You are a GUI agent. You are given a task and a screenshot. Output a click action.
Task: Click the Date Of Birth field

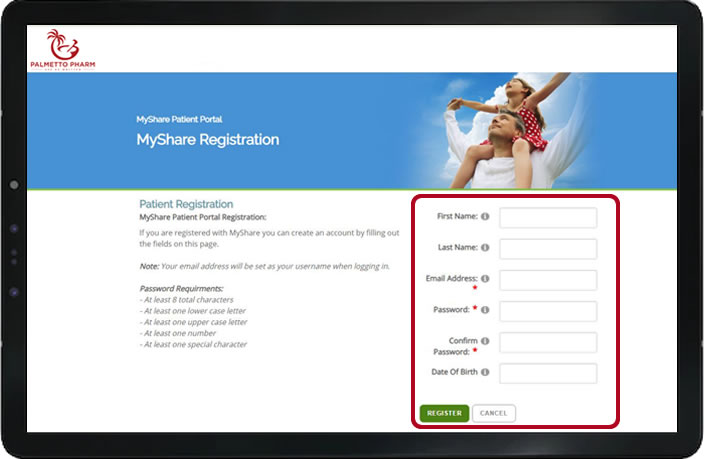[x=547, y=374]
